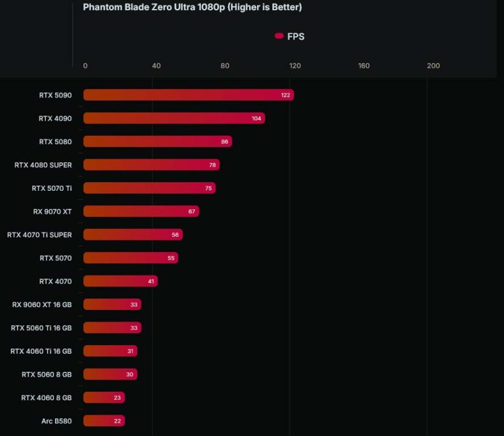This screenshot has height=436, width=504.
Task: Click the RTX 5070 row label
Action: coord(56,258)
